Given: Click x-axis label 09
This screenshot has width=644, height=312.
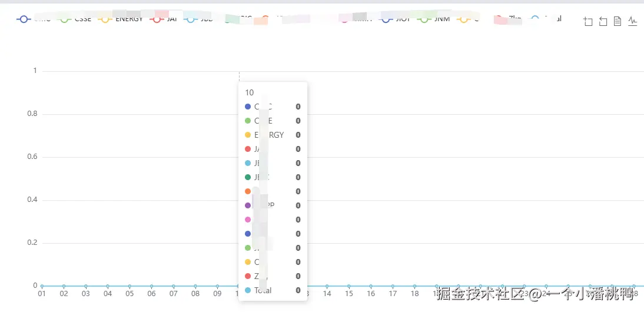Looking at the screenshot, I should [x=217, y=294].
